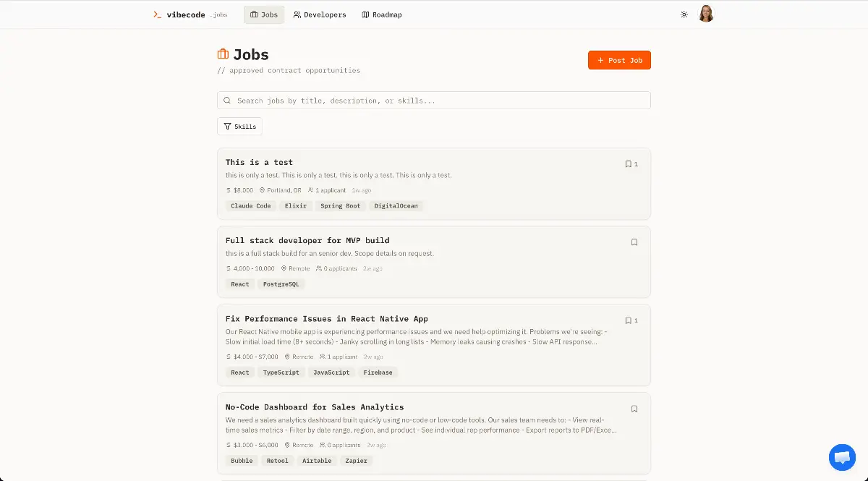This screenshot has height=481, width=868.
Task: Toggle dark mode with the sun icon
Action: coord(684,13)
